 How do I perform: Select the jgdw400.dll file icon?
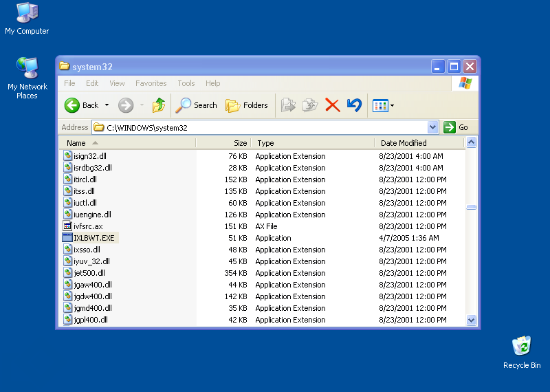67,296
